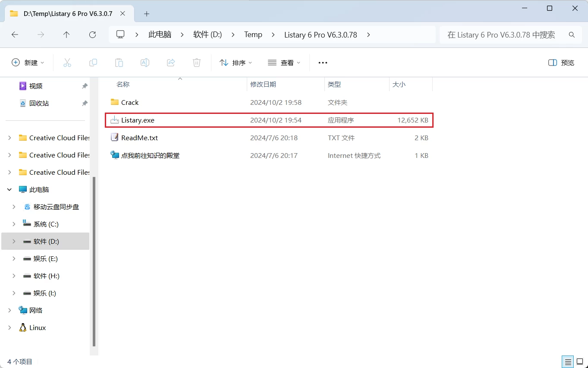Expand the 系统 (C:) drive node

[x=14, y=224]
